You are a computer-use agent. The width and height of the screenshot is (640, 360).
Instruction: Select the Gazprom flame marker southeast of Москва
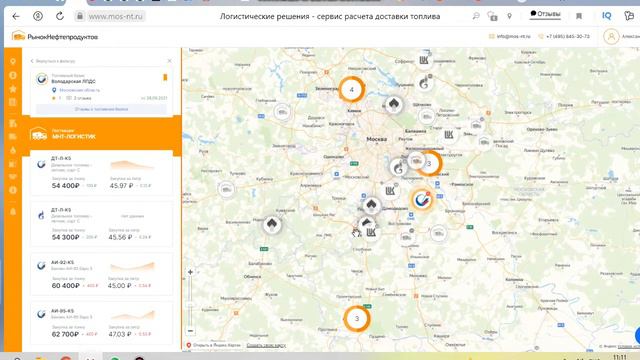point(398,167)
